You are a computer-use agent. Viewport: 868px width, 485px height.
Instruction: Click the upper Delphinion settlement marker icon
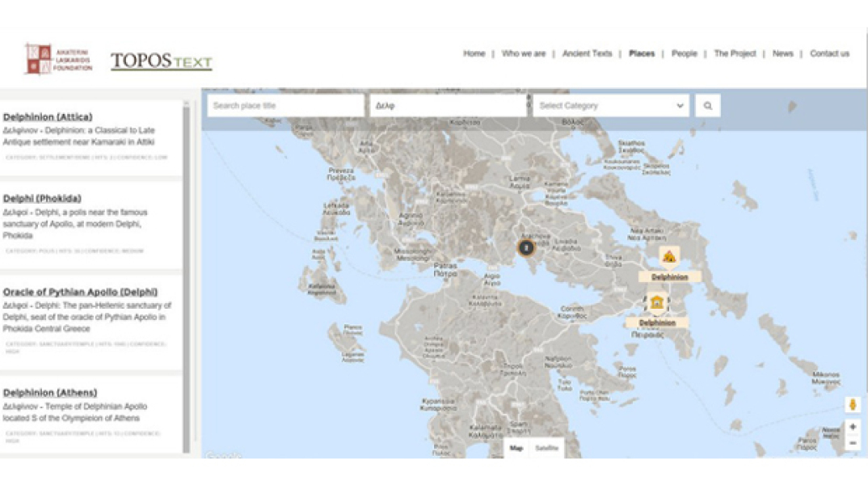[668, 257]
